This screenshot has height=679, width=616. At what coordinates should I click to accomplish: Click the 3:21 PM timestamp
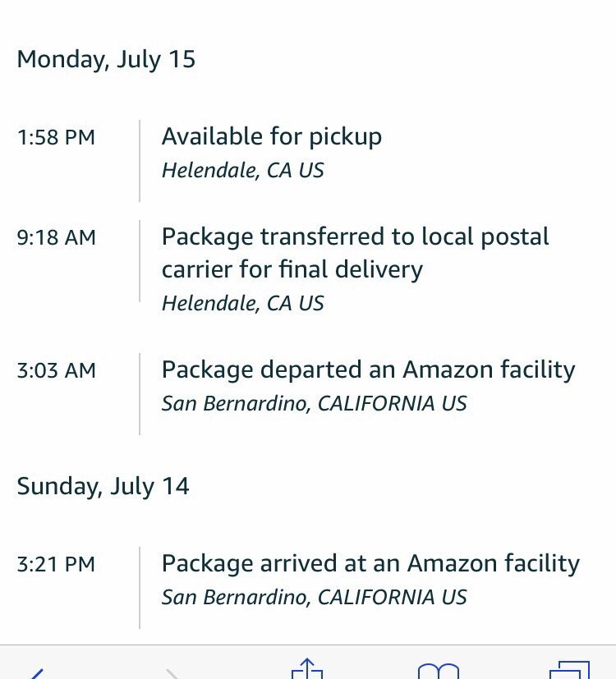click(56, 564)
